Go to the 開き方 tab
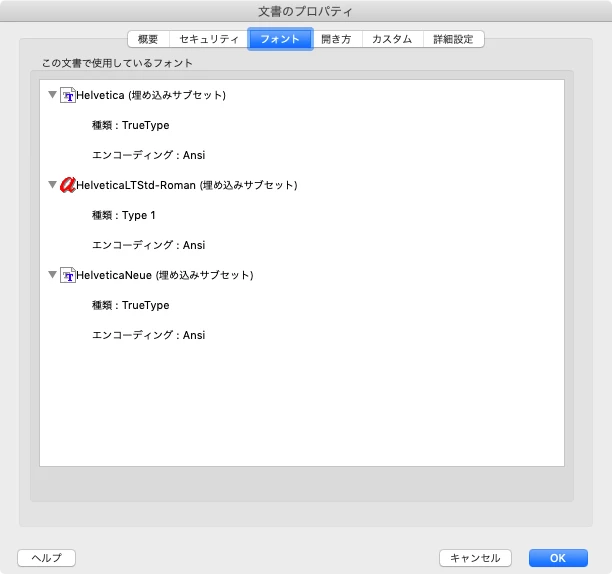 pyautogui.click(x=336, y=39)
